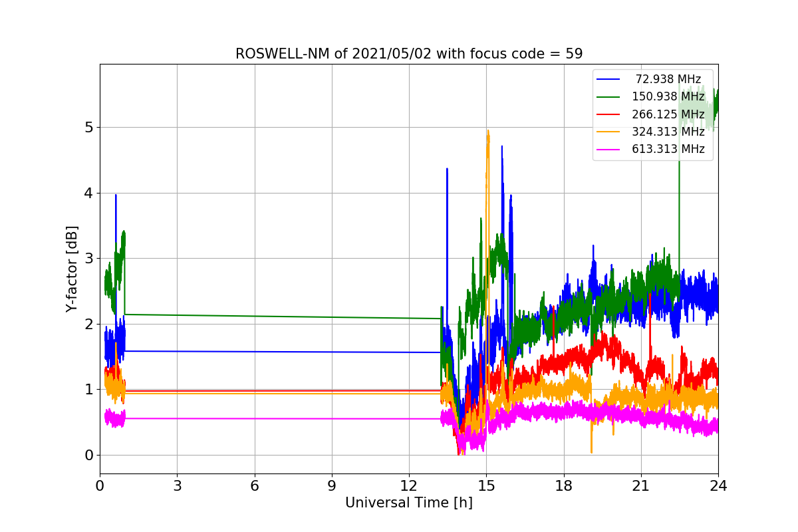Select the 324.313 MHz legend label

(668, 132)
